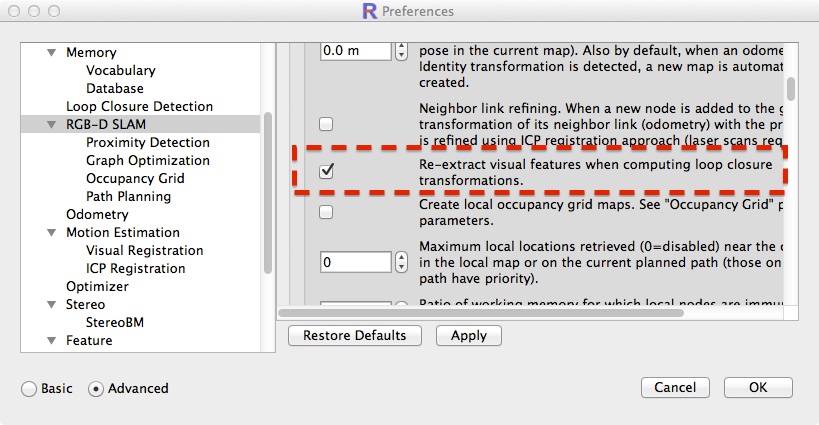Image resolution: width=819 pixels, height=425 pixels.
Task: Cancel the Preferences dialog
Action: 675,387
